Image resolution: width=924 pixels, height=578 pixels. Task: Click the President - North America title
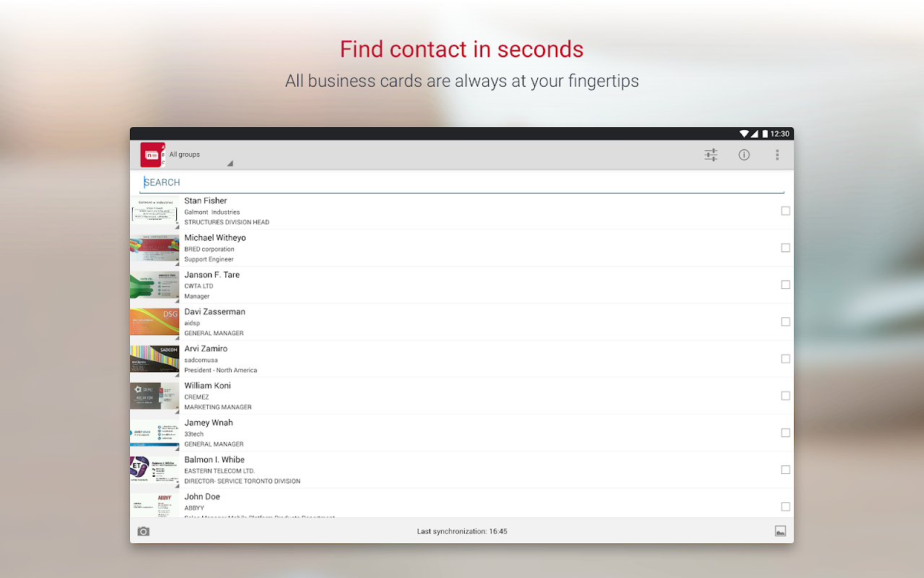[x=221, y=370]
